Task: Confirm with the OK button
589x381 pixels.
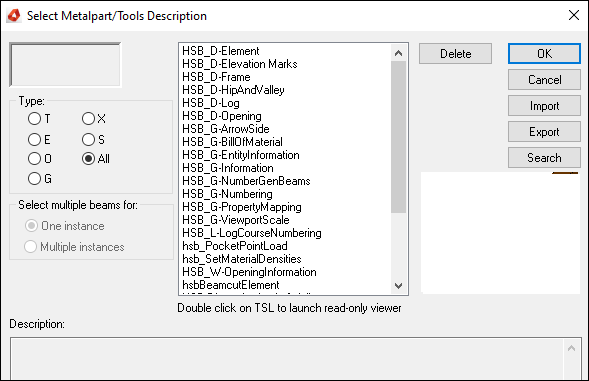Action: [544, 54]
